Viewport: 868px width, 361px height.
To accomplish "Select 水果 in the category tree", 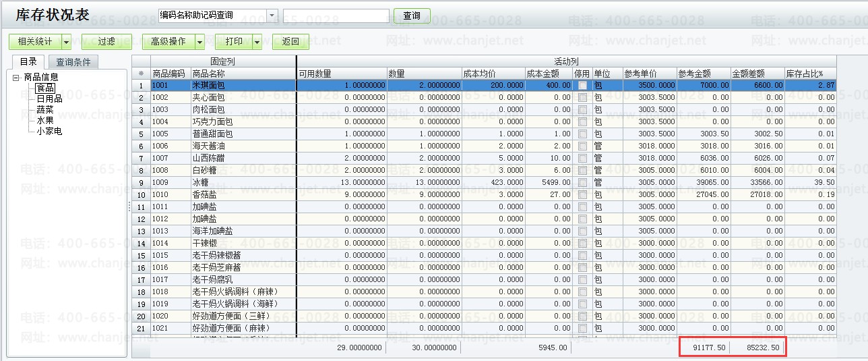I will tap(45, 120).
